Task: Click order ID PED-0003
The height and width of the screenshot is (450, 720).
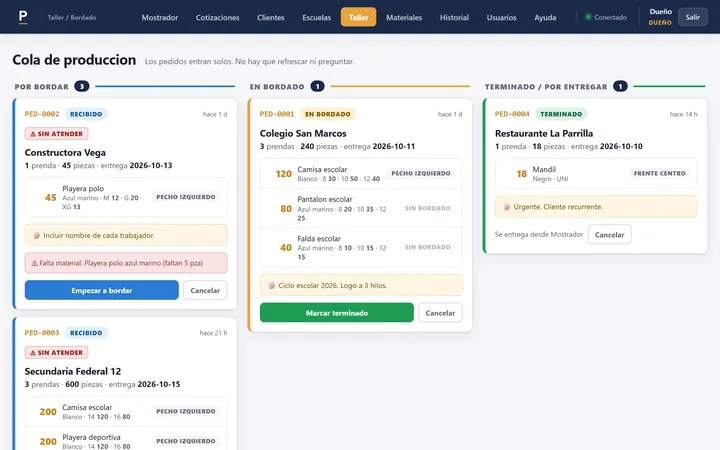Action: point(42,333)
